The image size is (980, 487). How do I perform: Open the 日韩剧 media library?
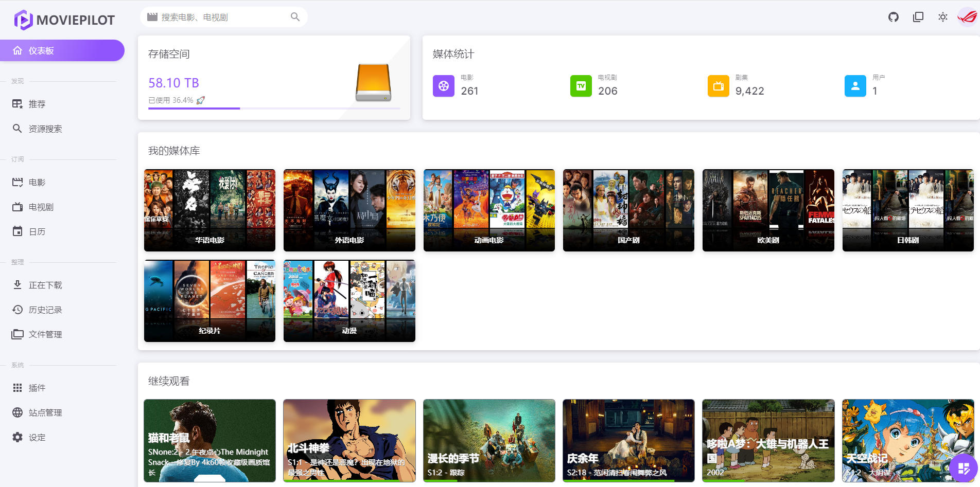(x=908, y=210)
